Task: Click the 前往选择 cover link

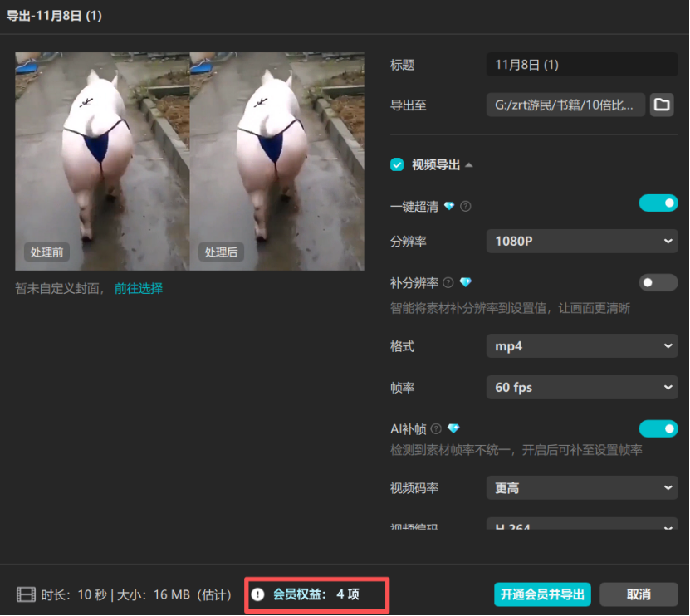Action: 138,288
